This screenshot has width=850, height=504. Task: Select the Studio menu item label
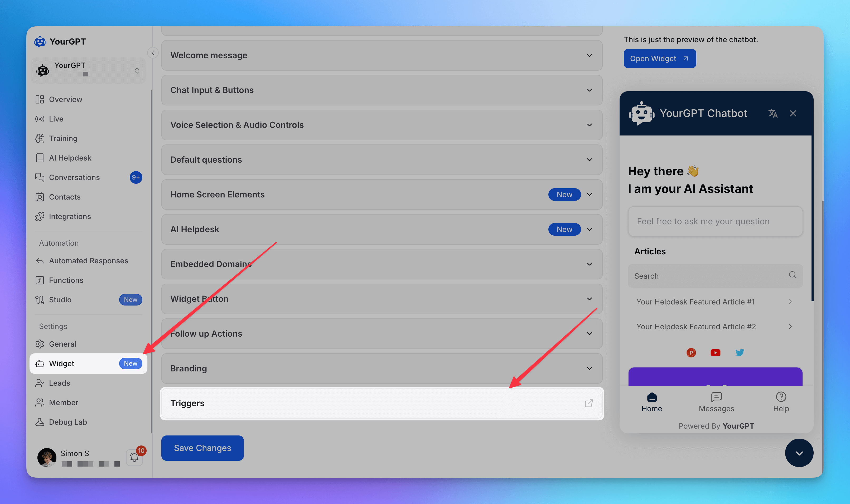click(x=60, y=299)
